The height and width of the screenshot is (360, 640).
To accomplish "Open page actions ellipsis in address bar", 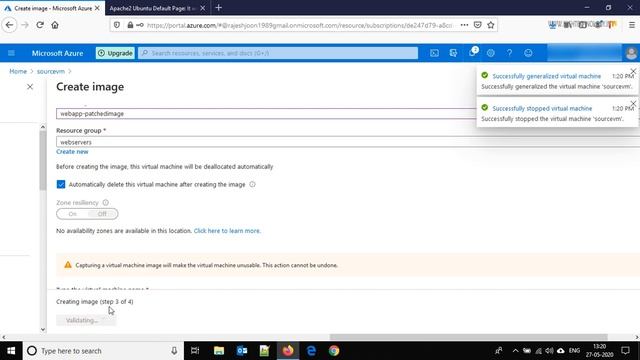I will (464, 25).
